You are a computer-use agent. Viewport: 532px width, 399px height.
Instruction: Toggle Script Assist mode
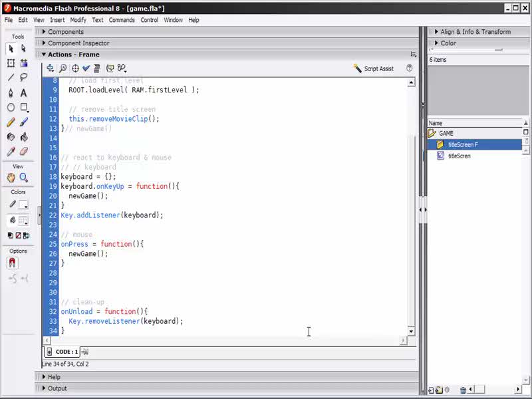[x=374, y=68]
